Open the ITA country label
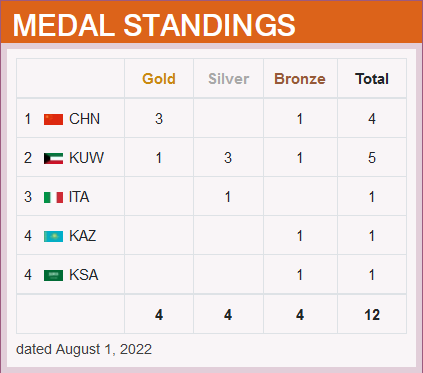 click(79, 197)
